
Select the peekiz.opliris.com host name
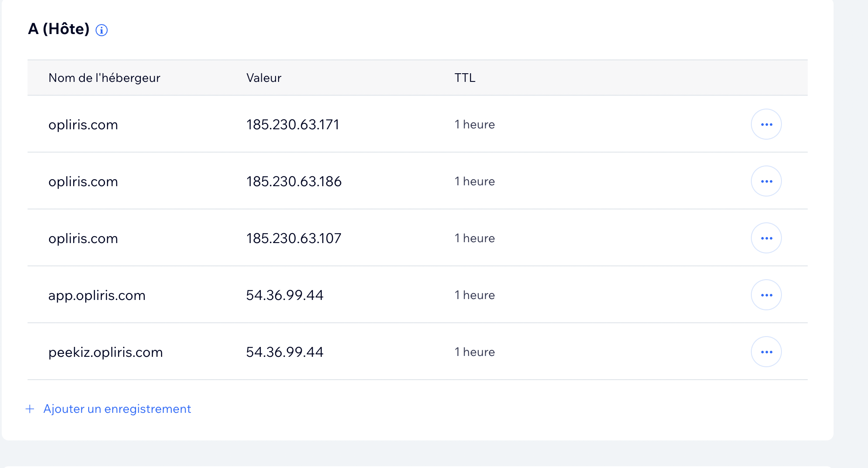[105, 353]
